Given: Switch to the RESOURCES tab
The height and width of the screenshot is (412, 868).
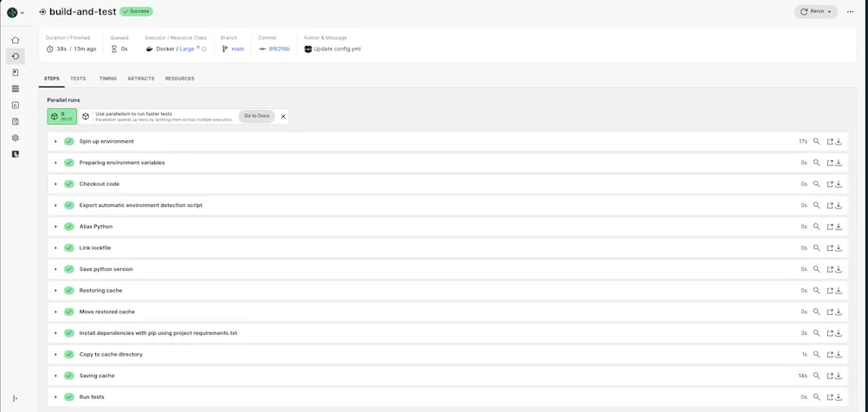Looking at the screenshot, I should (179, 79).
